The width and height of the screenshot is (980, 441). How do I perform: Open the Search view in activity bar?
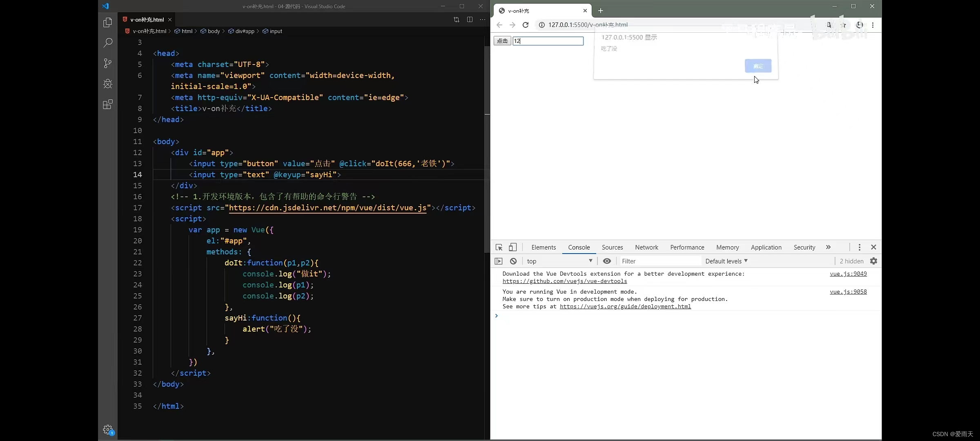click(108, 43)
